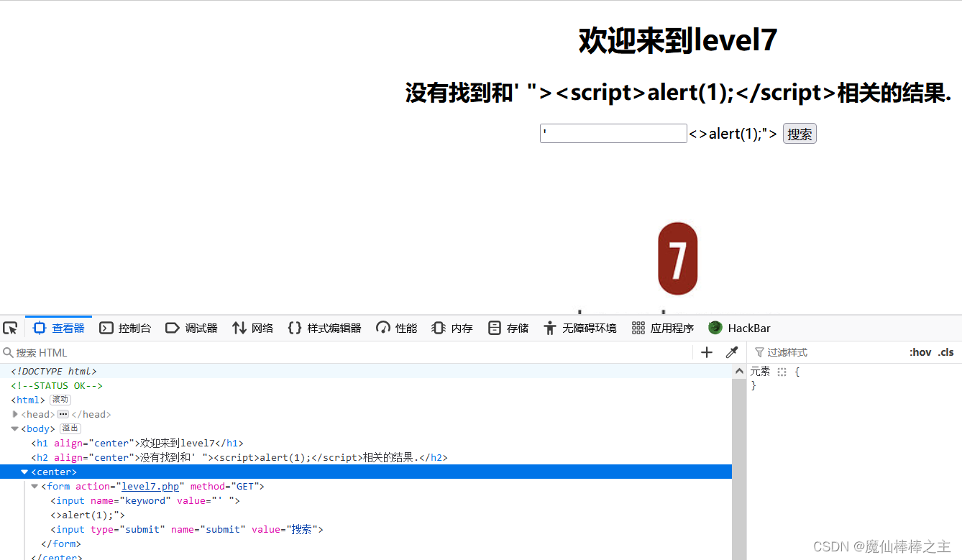
Task: Switch to the 性能 performance tab
Action: (x=396, y=328)
